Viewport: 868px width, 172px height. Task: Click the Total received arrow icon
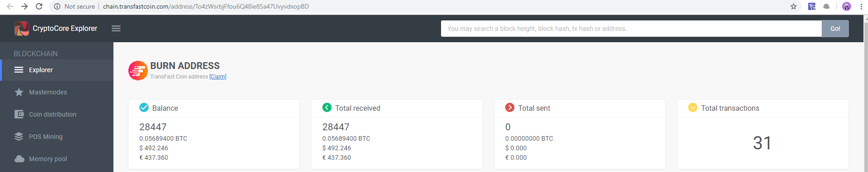327,108
